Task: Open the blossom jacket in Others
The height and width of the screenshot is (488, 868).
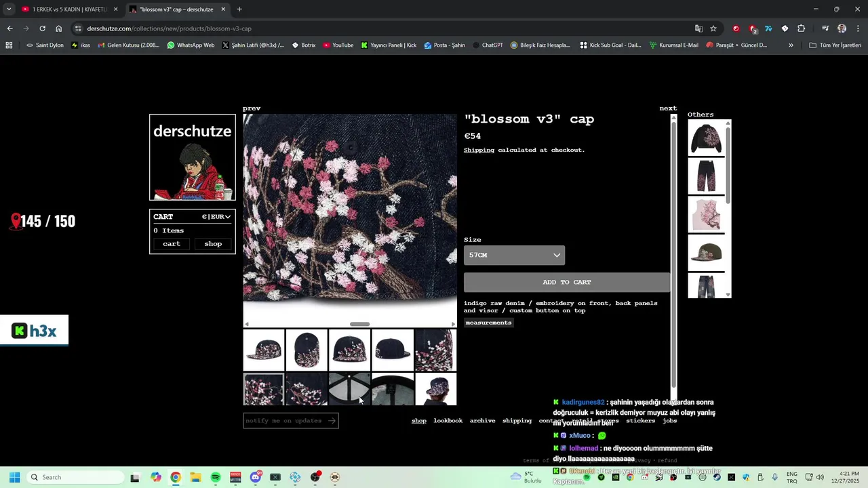Action: click(706, 138)
